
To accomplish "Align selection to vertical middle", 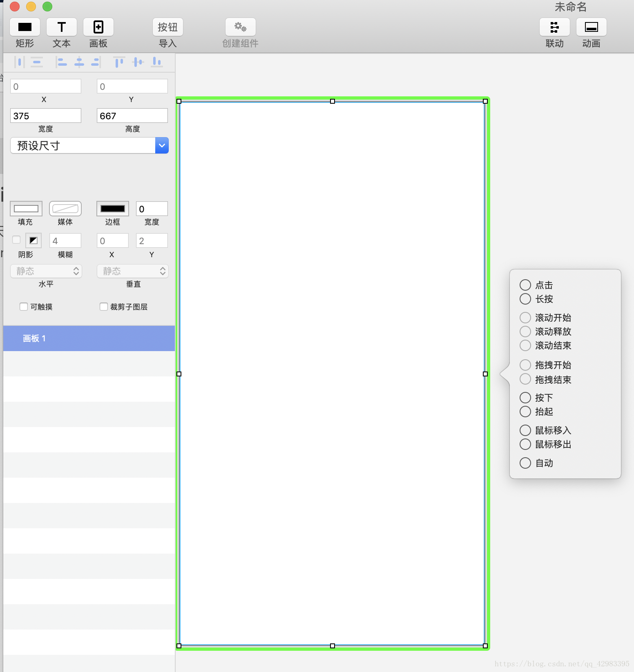I will click(x=138, y=62).
